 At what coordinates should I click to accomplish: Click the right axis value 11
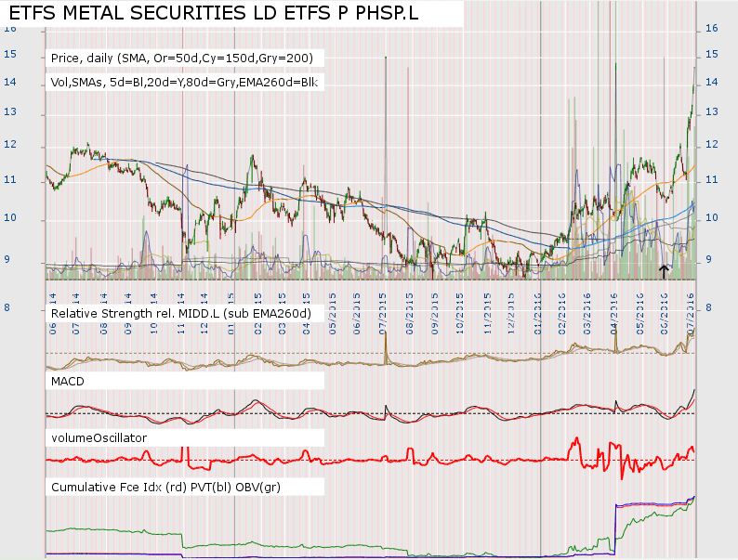(712, 179)
